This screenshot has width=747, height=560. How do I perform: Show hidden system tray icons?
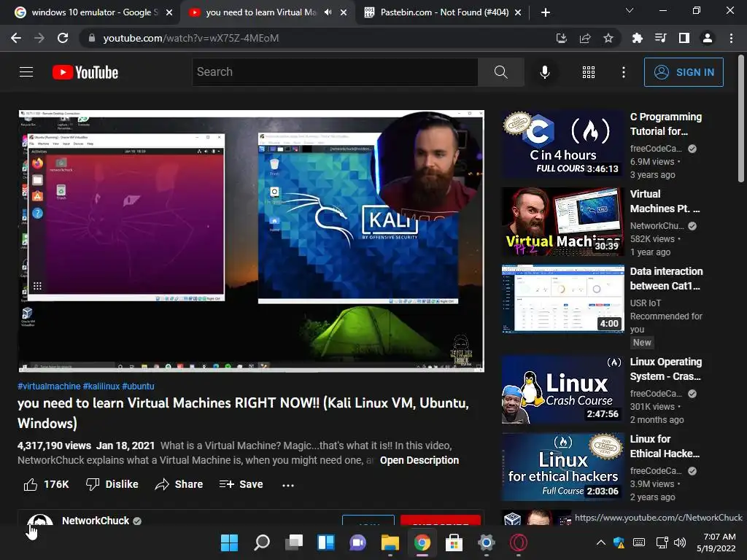[601, 542]
